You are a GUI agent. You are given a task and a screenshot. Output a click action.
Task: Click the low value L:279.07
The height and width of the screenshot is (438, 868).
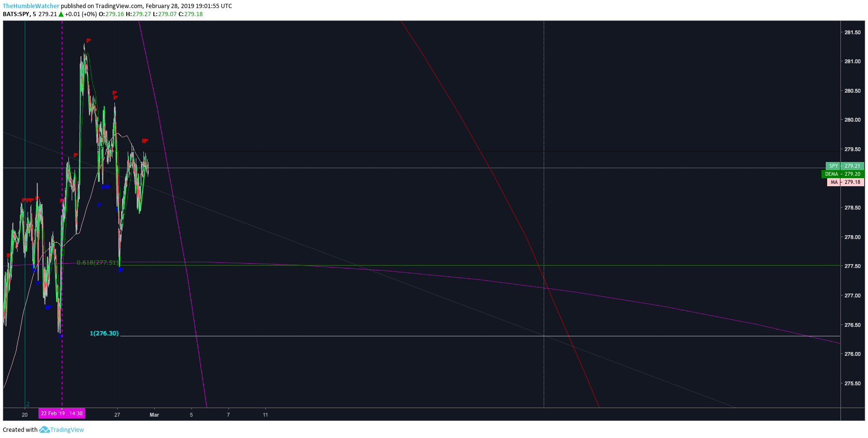point(164,14)
